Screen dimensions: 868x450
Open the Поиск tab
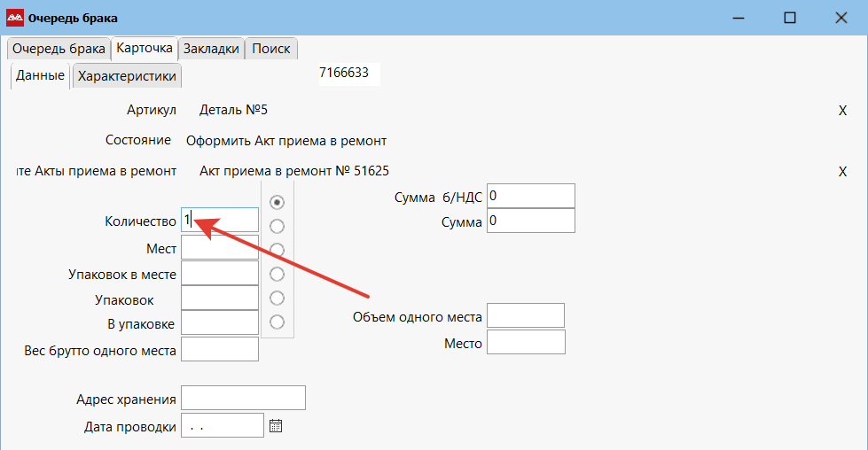coord(270,49)
